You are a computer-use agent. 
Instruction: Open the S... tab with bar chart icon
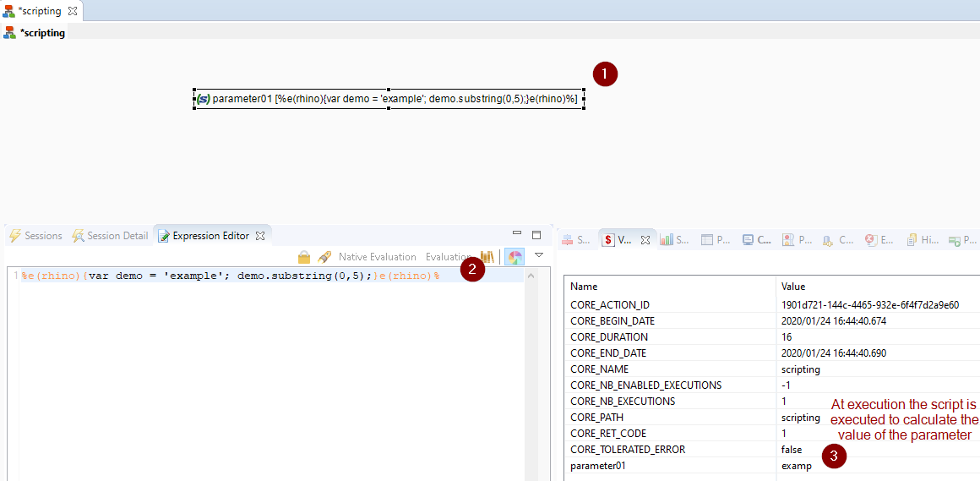point(674,239)
